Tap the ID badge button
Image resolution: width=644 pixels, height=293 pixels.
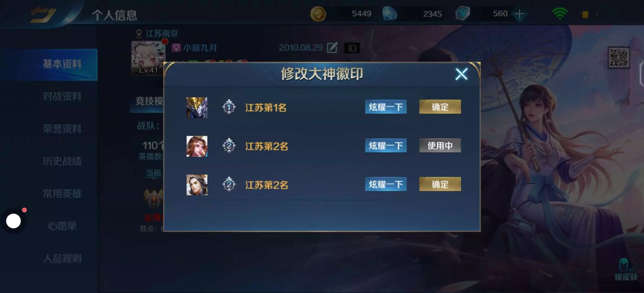(x=352, y=48)
